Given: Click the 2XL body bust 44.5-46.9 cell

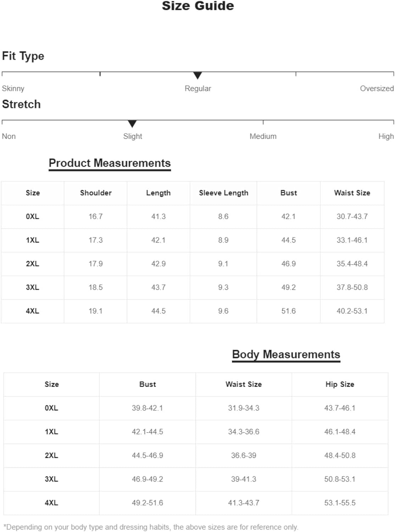Looking at the screenshot, I should pyautogui.click(x=148, y=456).
